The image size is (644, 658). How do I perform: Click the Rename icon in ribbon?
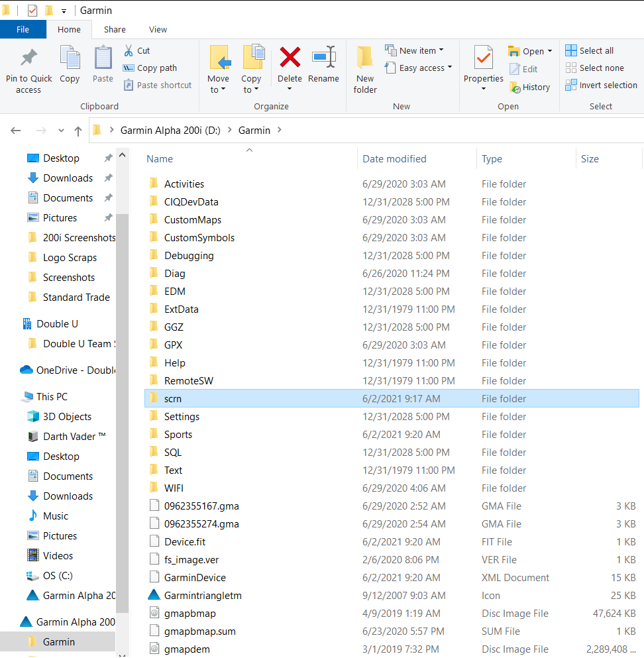coord(323,58)
